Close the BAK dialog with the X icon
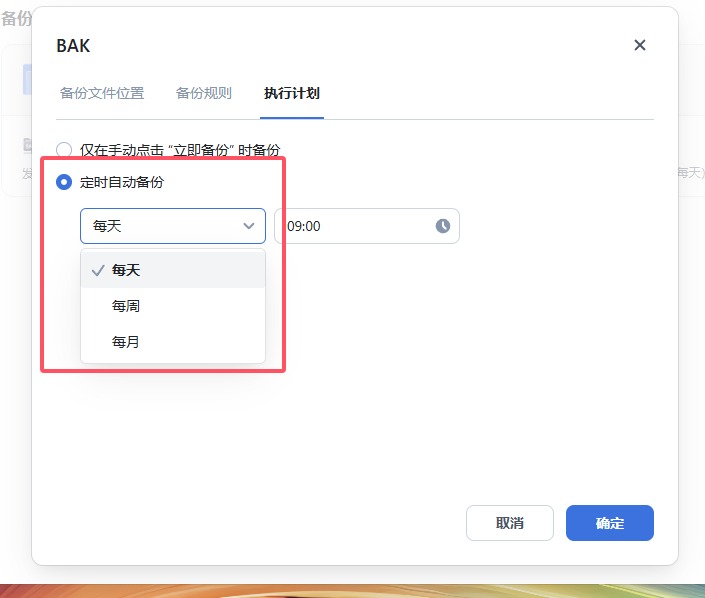Image resolution: width=705 pixels, height=598 pixels. pos(639,45)
